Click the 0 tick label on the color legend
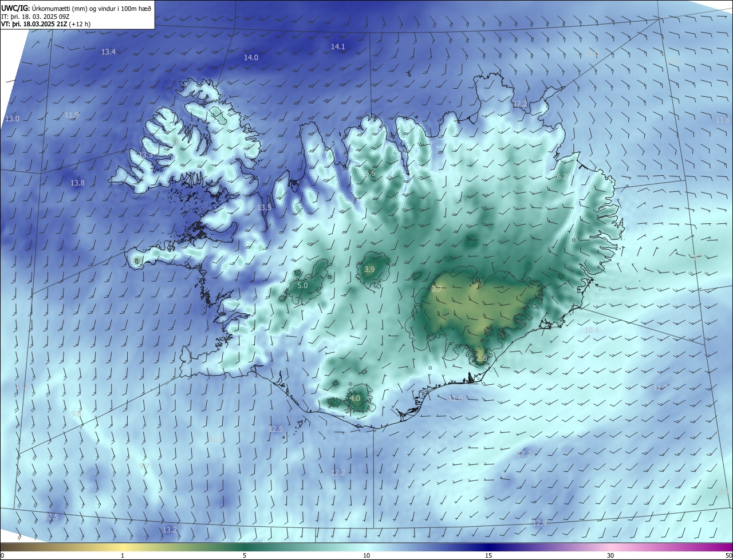733x560 pixels. click(2, 555)
